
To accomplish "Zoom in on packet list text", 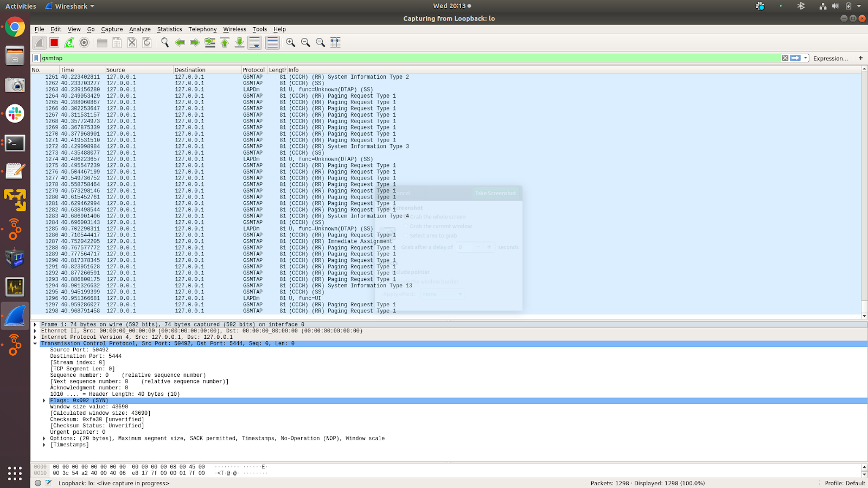I will tap(291, 42).
